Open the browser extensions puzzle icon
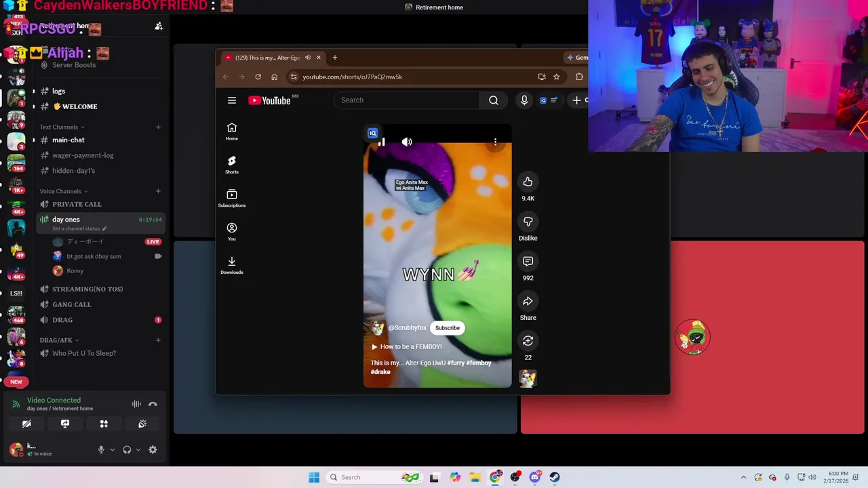Image resolution: width=868 pixels, height=488 pixels. pyautogui.click(x=579, y=77)
